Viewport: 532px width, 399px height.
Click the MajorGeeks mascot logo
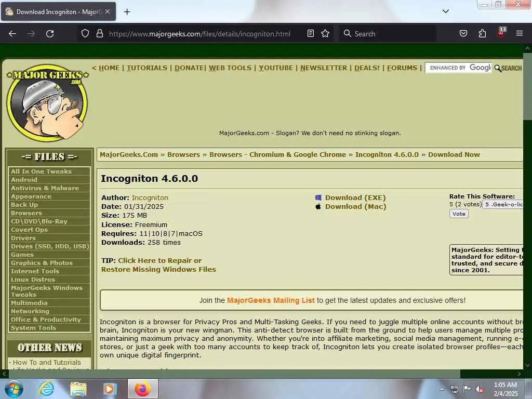tap(47, 103)
